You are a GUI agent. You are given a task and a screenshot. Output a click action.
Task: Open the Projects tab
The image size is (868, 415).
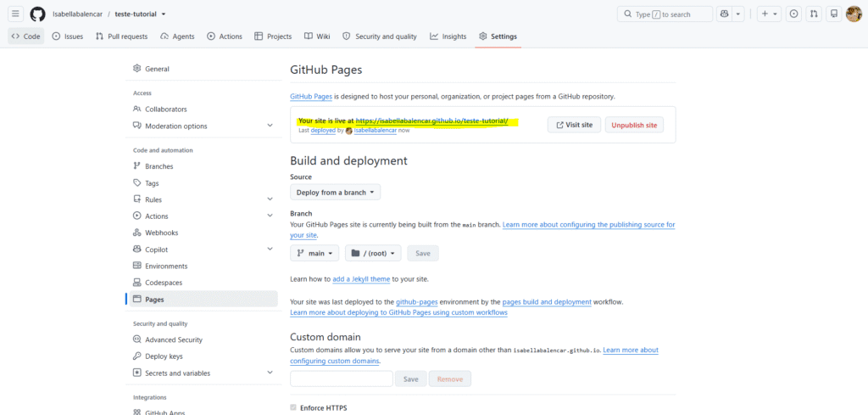273,36
